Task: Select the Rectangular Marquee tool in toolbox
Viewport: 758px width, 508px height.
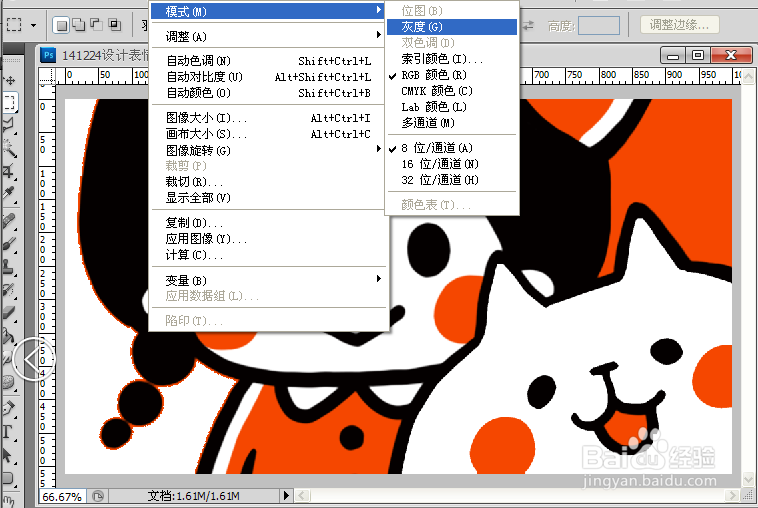Action: 10,102
